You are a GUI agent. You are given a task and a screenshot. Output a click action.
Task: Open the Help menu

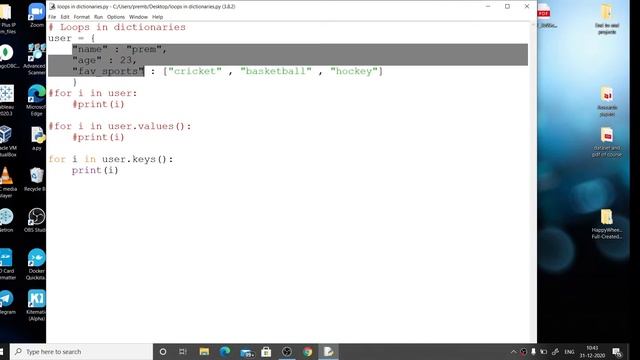158,17
